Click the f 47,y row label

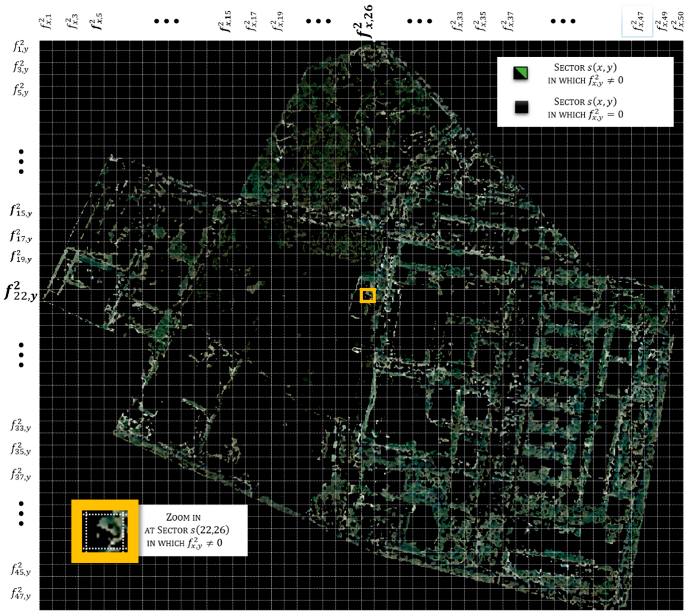click(20, 593)
